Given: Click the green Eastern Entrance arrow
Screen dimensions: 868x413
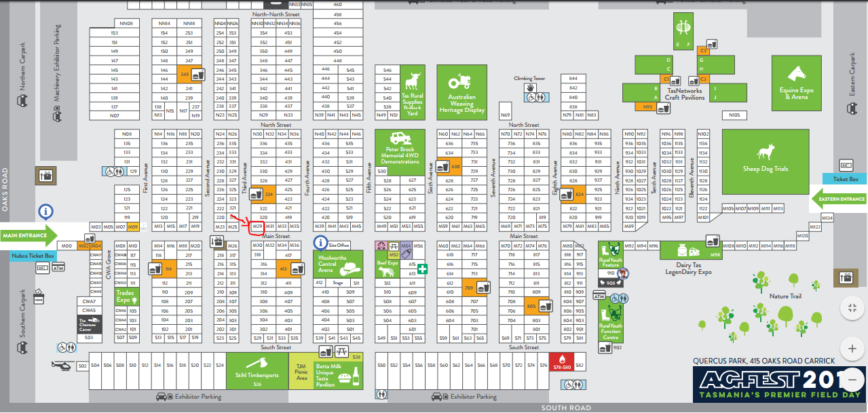Looking at the screenshot, I should [x=839, y=199].
